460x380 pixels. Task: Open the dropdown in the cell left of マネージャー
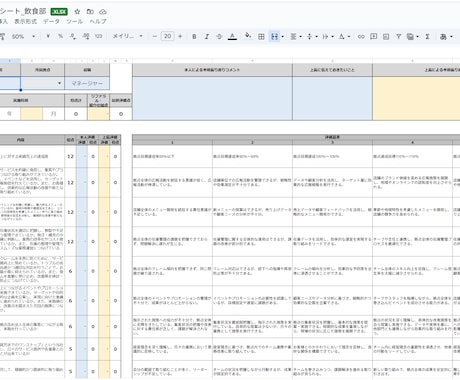(59, 83)
